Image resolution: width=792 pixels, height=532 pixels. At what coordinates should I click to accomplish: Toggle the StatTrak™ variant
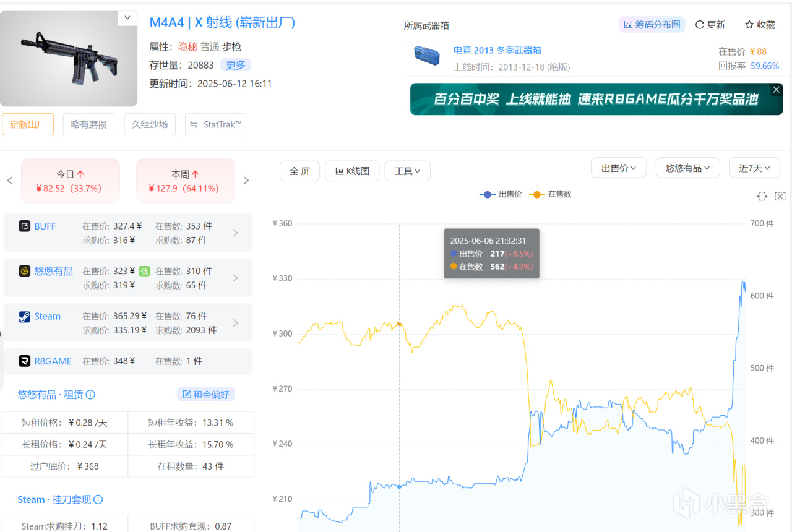(x=216, y=124)
